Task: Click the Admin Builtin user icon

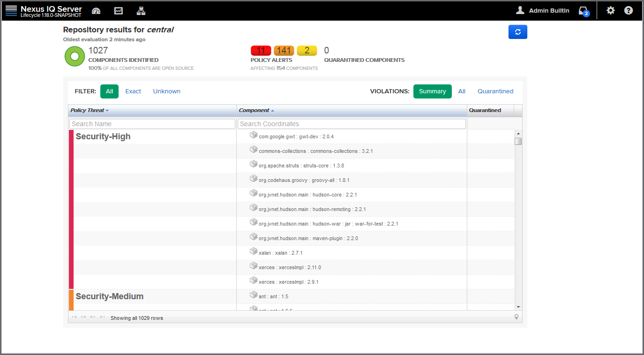Action: (520, 10)
